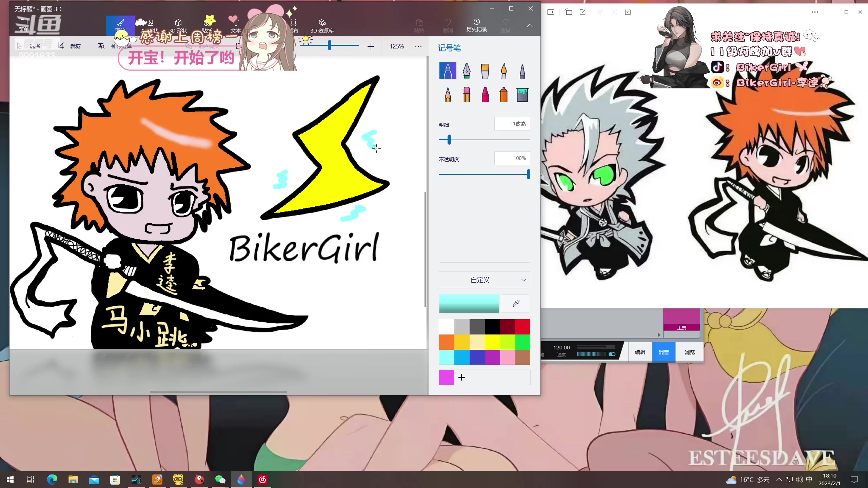Open the History panel
Screen dimensions: 868x488
[x=476, y=25]
